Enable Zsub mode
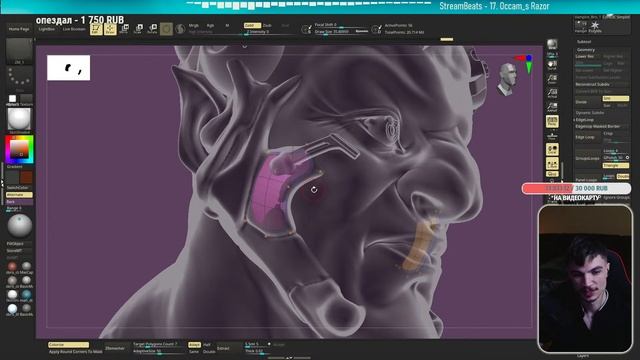 pos(267,25)
